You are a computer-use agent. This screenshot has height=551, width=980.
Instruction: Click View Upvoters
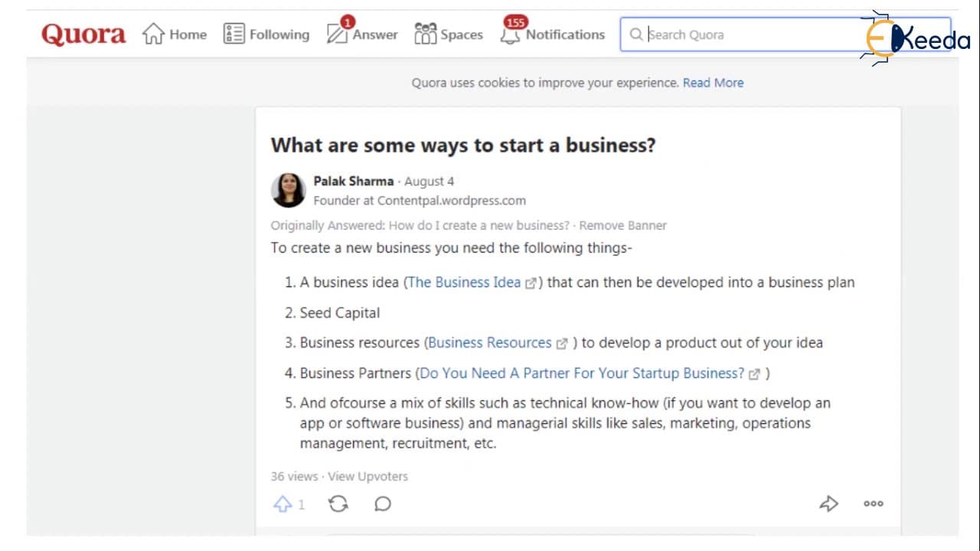pos(367,476)
